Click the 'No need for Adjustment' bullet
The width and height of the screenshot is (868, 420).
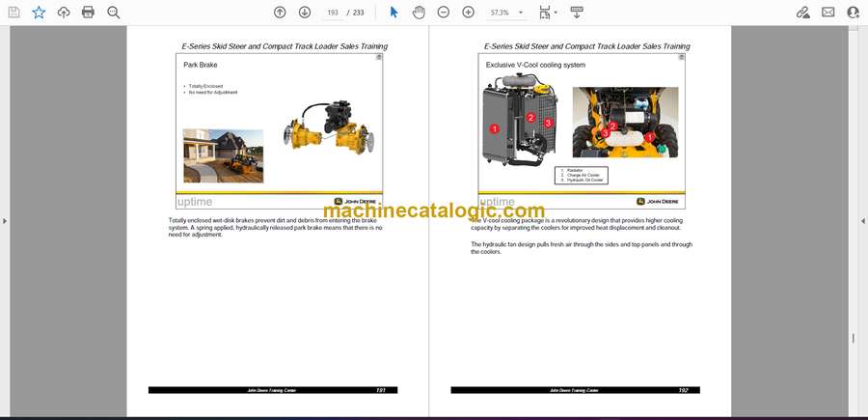pyautogui.click(x=212, y=93)
